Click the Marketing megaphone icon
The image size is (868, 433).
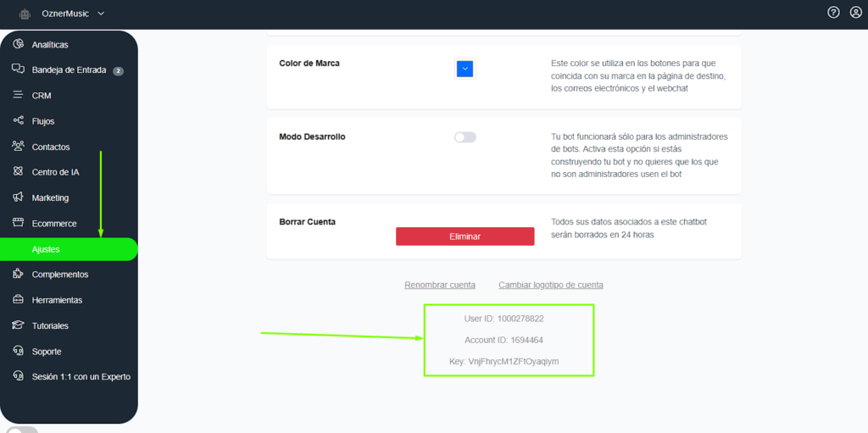18,197
